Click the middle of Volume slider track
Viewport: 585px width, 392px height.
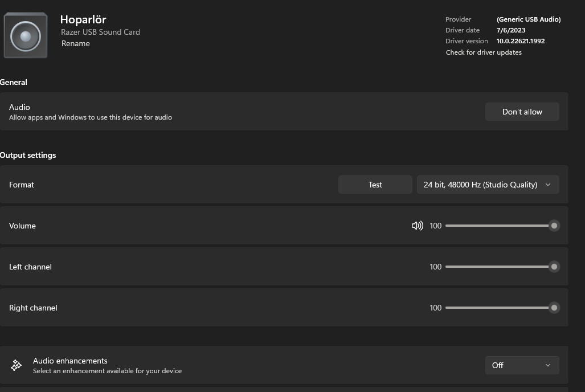(x=498, y=226)
